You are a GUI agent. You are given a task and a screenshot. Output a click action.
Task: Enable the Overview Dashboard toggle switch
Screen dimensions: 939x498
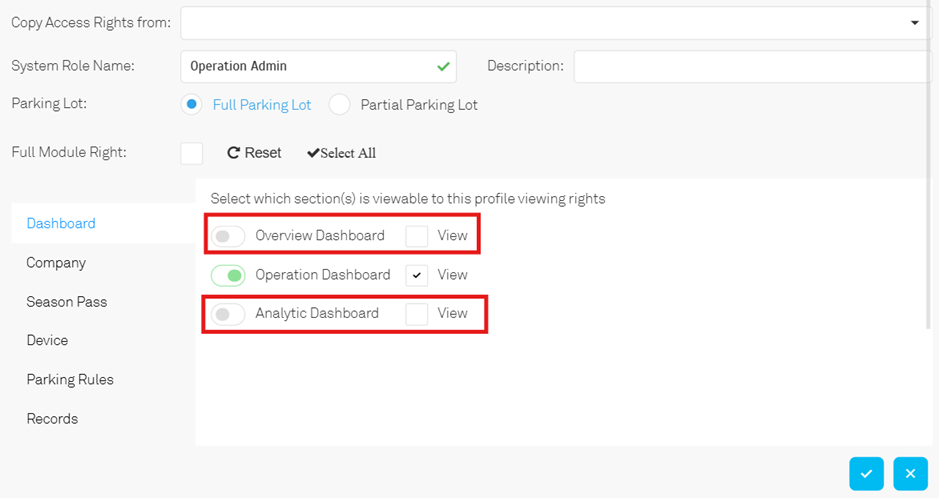tap(228, 236)
